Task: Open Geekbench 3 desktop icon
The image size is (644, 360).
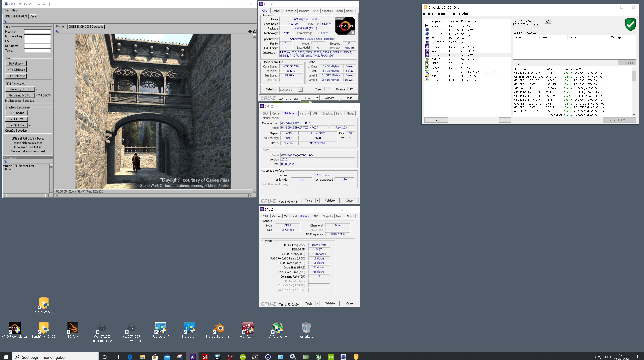Action: [160, 330]
